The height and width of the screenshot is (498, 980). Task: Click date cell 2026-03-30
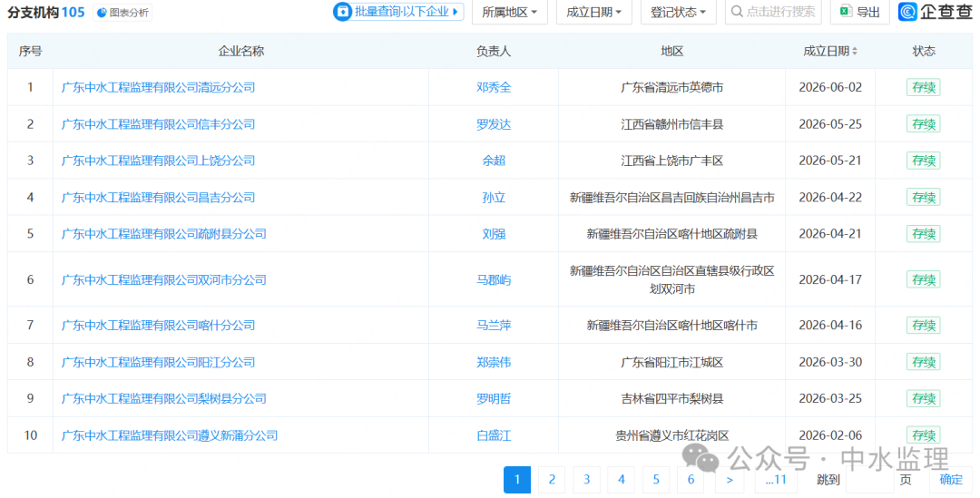pyautogui.click(x=830, y=362)
